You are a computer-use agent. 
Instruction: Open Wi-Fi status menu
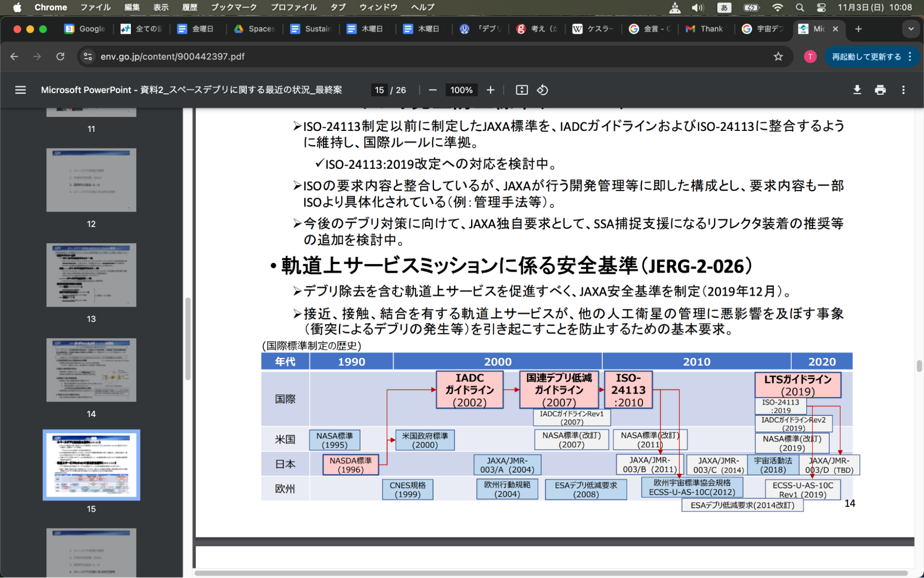(777, 7)
